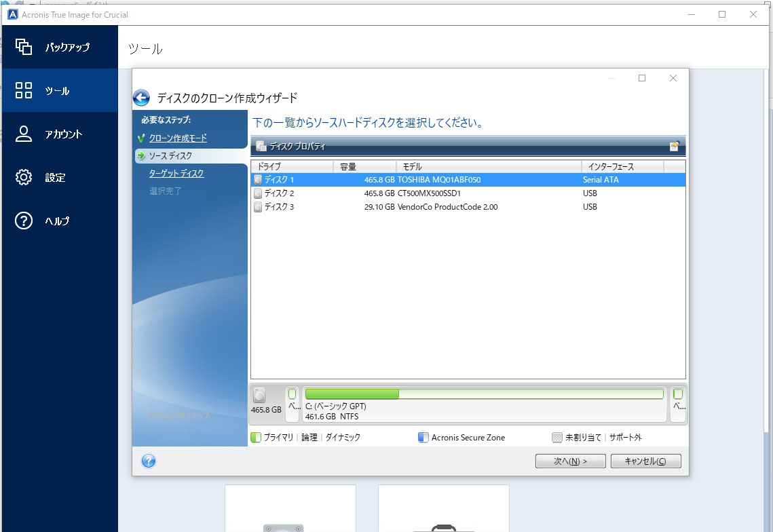Open the アカウント person icon
The width and height of the screenshot is (773, 532).
(x=24, y=134)
